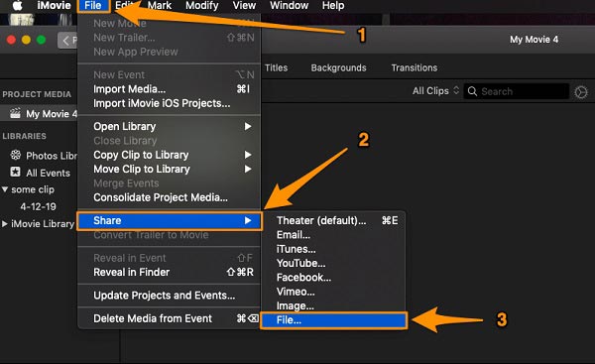Share to Vimeo…
Viewport: 595px width, 364px height.
point(333,292)
